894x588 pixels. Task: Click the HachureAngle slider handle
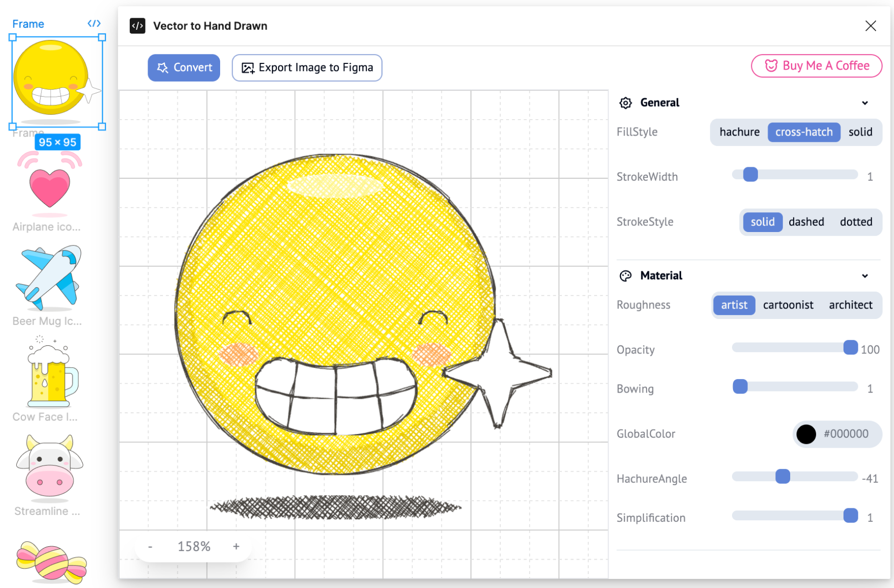[783, 477]
